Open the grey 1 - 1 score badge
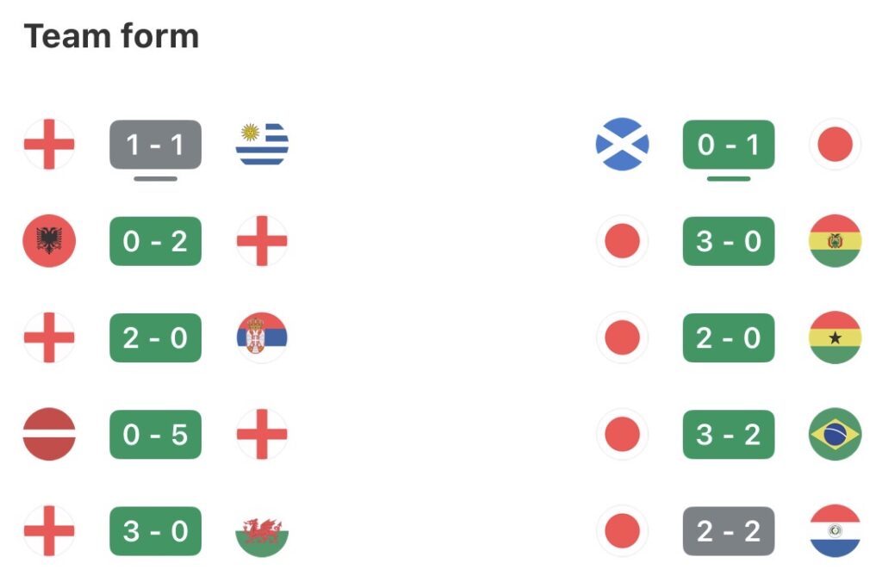The image size is (882, 588). tap(155, 145)
